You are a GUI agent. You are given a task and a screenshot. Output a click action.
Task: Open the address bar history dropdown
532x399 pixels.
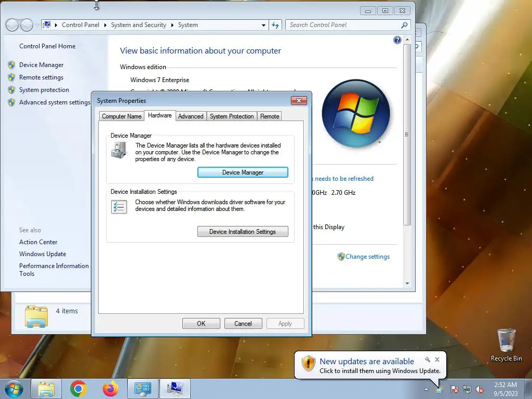263,25
